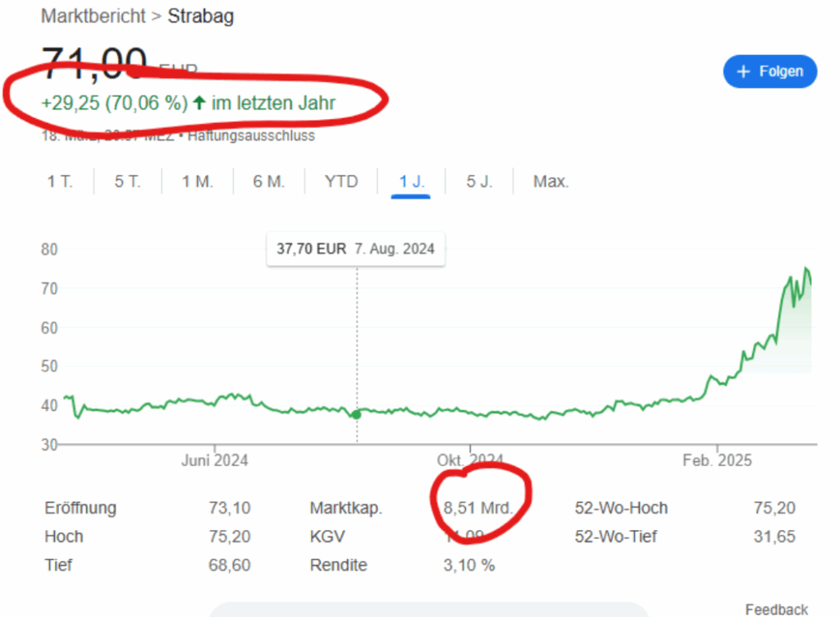
Task: Click the Marktkap. label
Action: pos(346,508)
